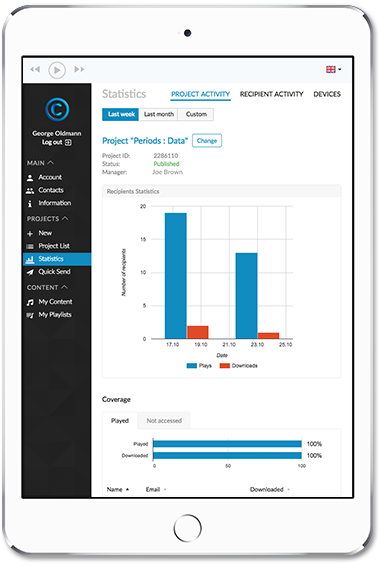Screen dimensions: 380x566
Task: Click the Change project button
Action: click(207, 141)
